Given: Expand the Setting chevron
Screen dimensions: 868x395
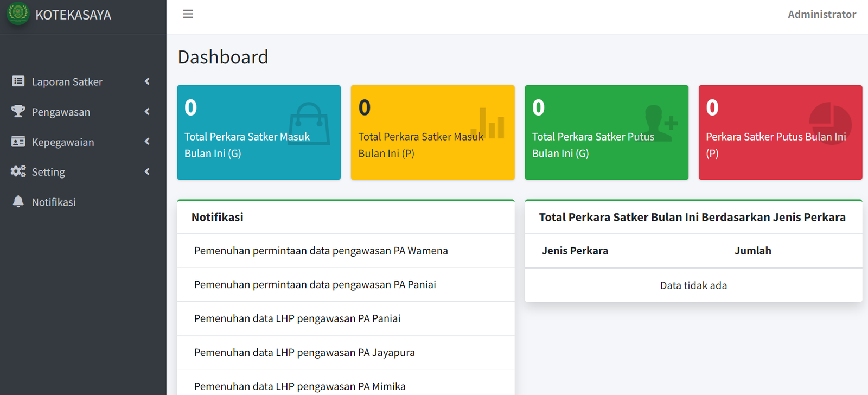Looking at the screenshot, I should 147,171.
